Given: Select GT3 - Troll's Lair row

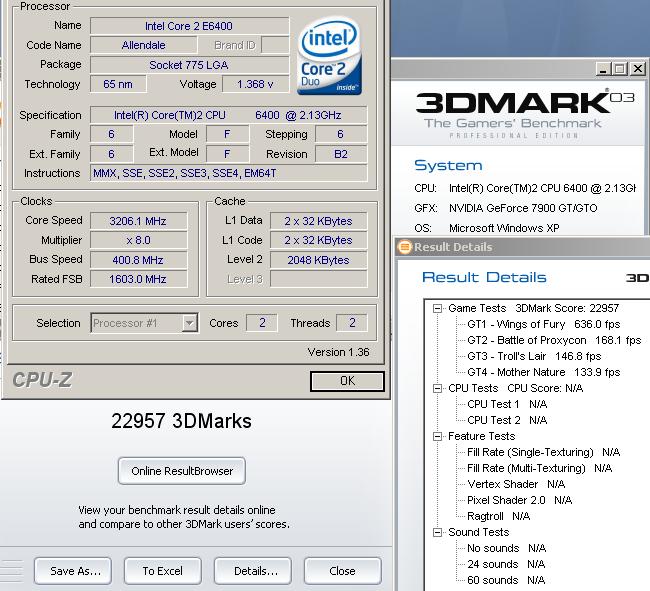Looking at the screenshot, I should pyautogui.click(x=534, y=356).
